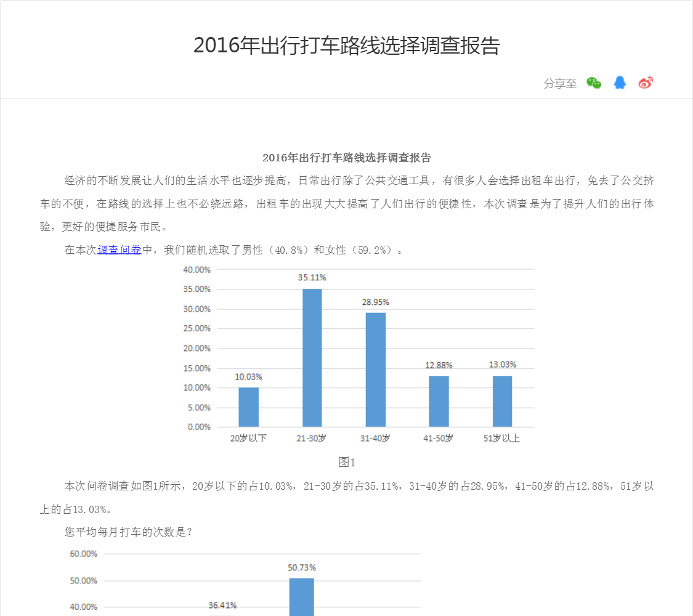Viewport: 693px width, 616px height.
Task: Click the 10.03% bar label
Action: point(248,377)
